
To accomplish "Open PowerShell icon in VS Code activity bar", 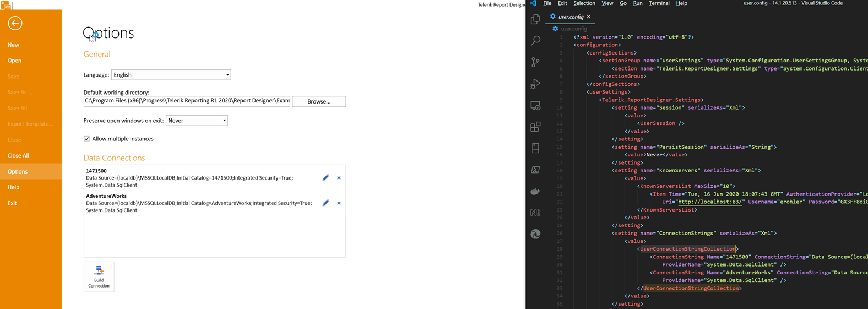I will pos(535,170).
